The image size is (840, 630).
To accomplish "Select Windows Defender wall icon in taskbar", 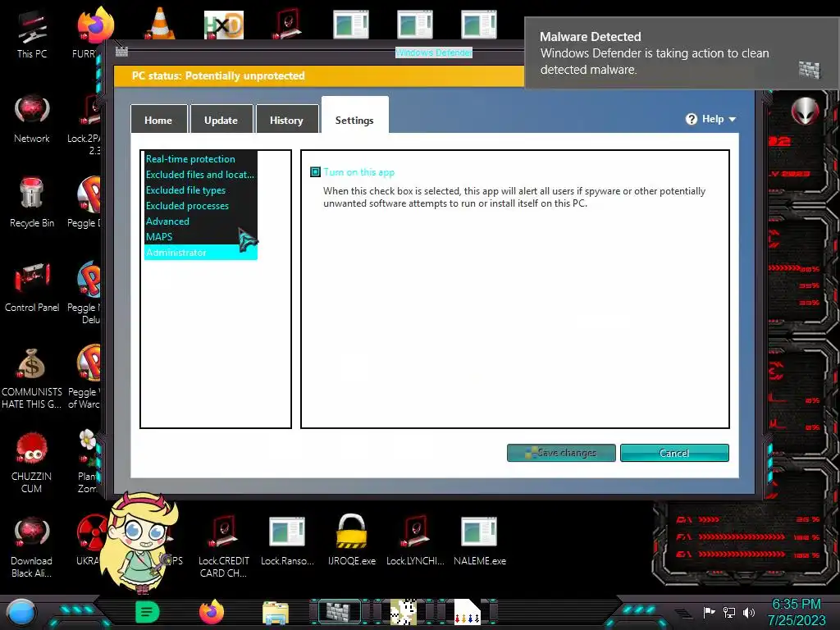I will point(339,612).
